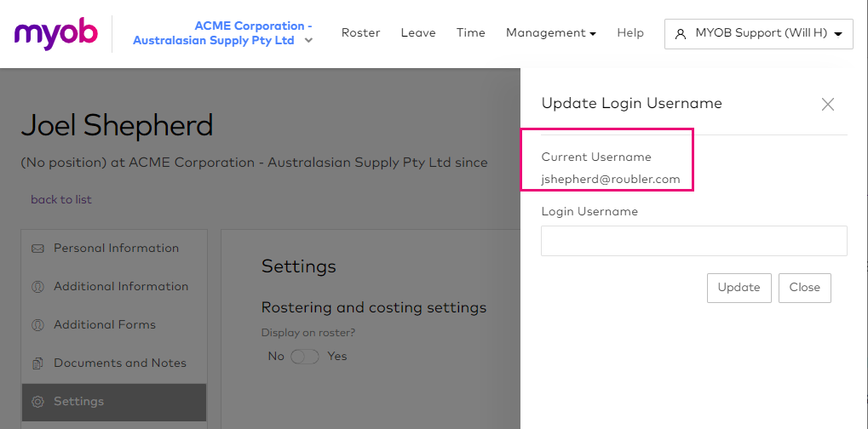
Task: Open the Help menu item
Action: tap(630, 33)
